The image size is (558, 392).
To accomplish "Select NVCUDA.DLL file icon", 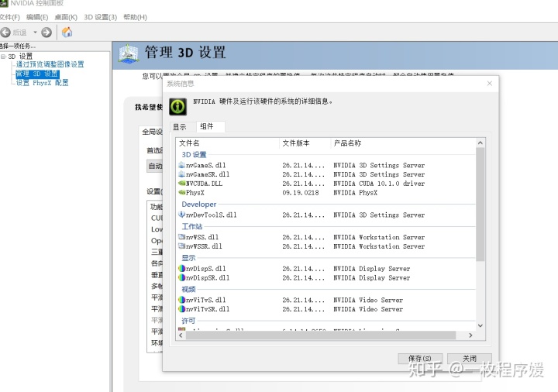I will pyautogui.click(x=181, y=184).
